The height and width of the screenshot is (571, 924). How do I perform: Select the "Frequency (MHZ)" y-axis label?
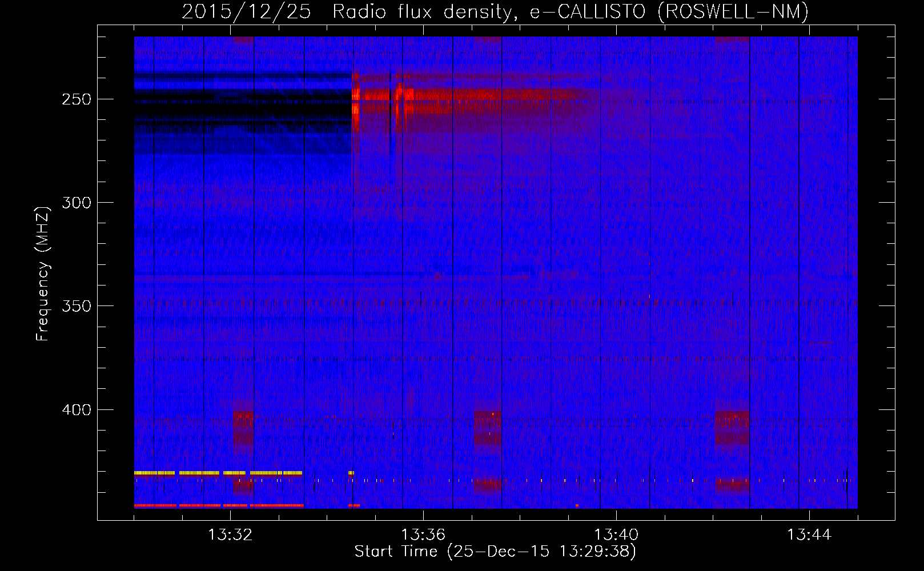(43, 274)
